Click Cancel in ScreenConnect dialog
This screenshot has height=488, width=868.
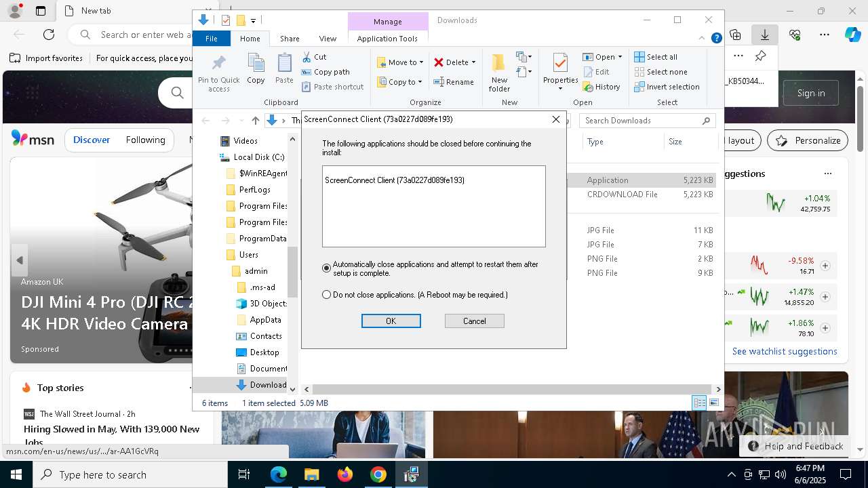pyautogui.click(x=474, y=321)
